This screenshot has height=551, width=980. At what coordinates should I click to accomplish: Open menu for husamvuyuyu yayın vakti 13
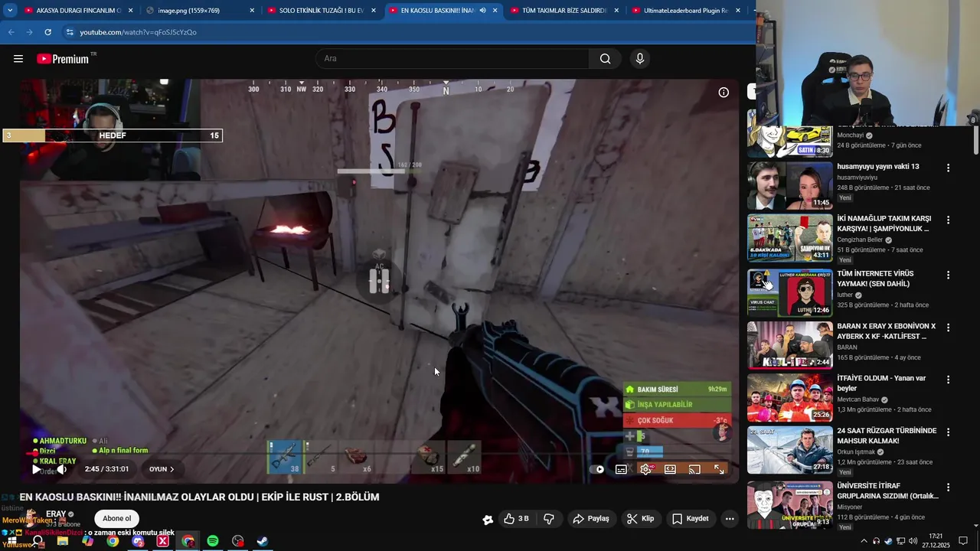click(x=948, y=168)
